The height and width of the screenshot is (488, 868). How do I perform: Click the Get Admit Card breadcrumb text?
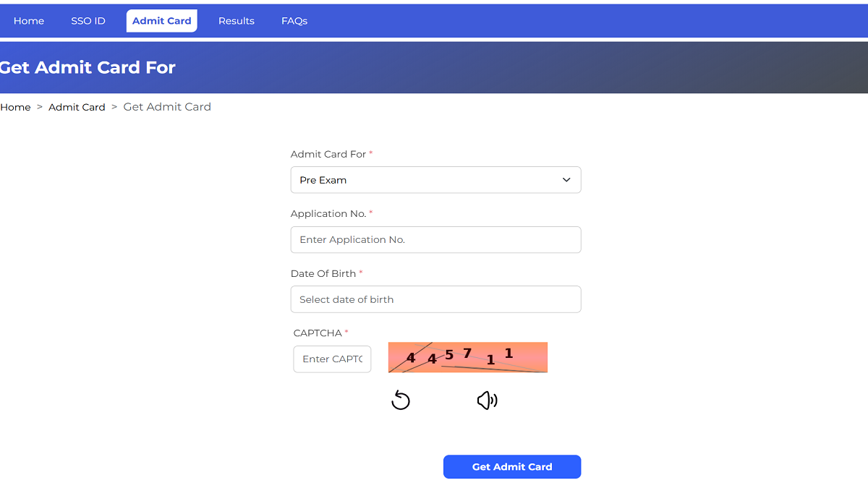click(x=167, y=107)
